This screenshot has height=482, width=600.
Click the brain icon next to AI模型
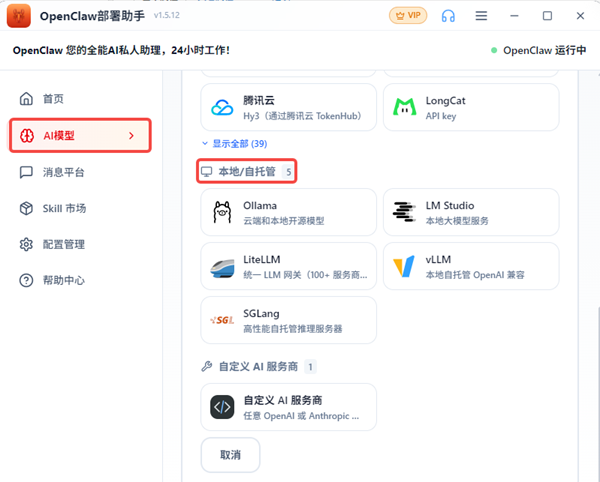(27, 135)
